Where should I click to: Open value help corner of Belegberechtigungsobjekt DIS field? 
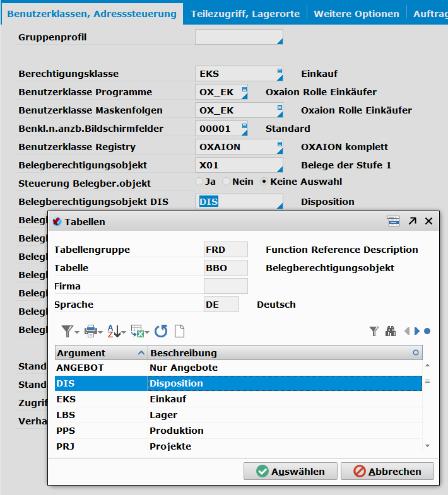point(280,206)
